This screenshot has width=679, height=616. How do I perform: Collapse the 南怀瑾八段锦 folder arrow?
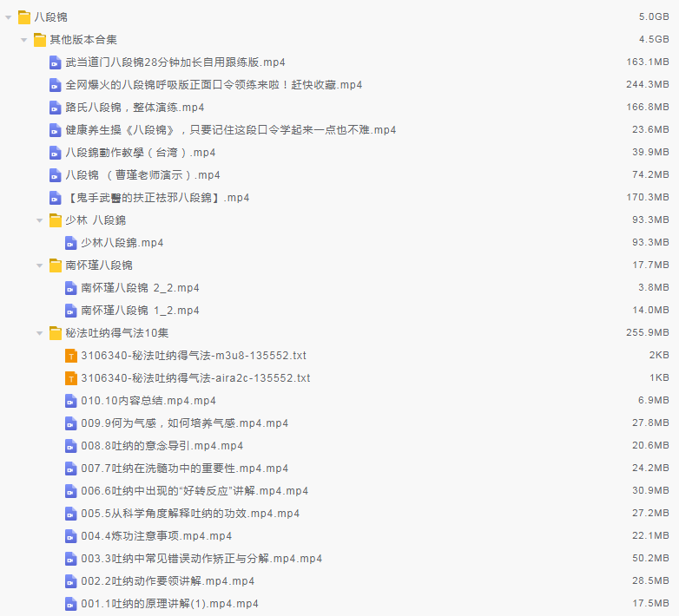click(40, 265)
